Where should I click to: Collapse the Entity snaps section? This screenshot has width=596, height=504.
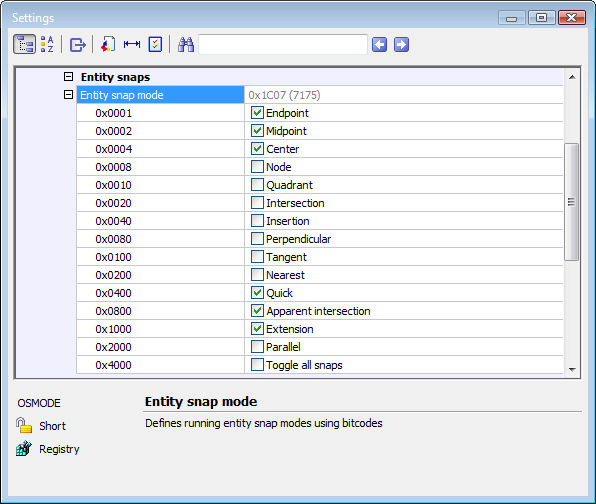[x=68, y=77]
